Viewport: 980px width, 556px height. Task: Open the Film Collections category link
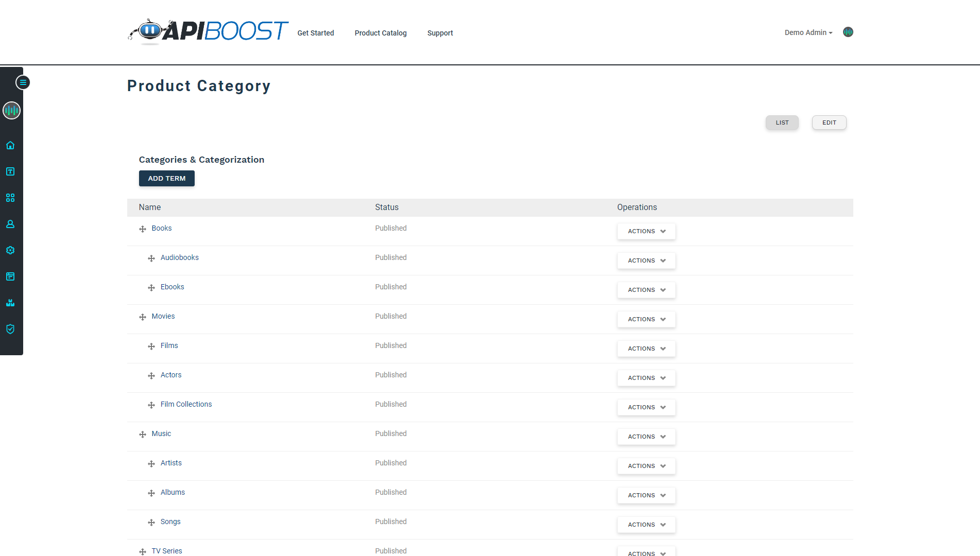pos(186,404)
